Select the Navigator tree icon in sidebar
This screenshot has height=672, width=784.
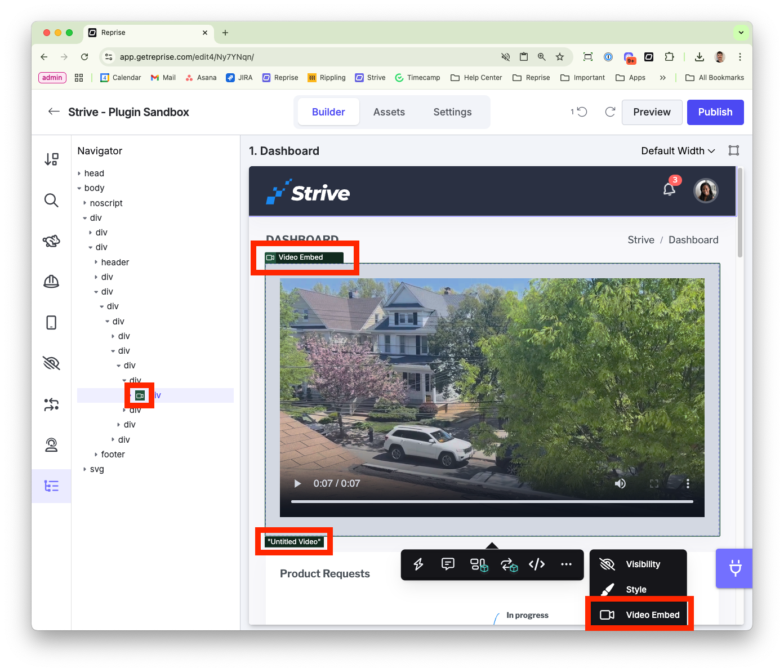click(51, 486)
